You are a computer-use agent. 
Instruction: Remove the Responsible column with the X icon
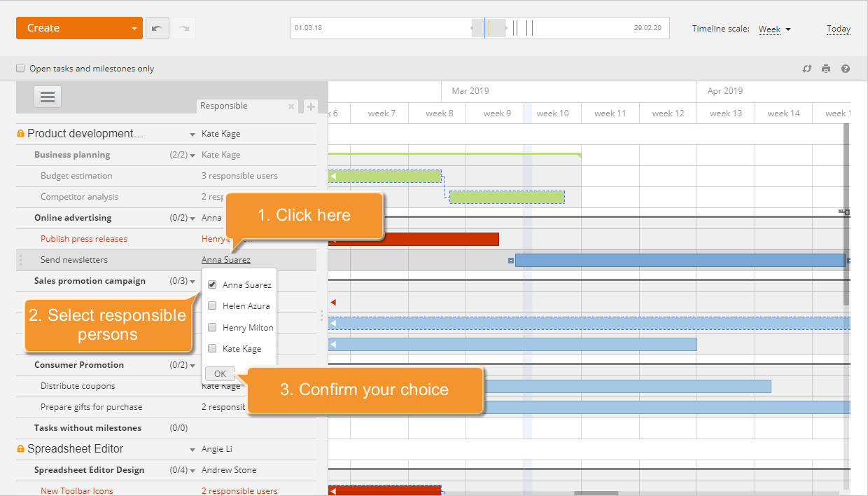(x=291, y=106)
